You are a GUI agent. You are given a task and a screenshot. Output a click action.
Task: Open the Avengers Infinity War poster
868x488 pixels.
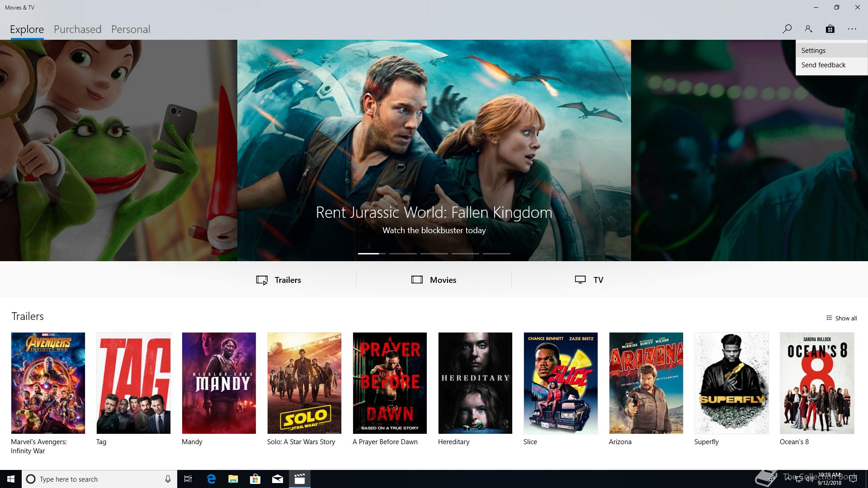(x=48, y=383)
